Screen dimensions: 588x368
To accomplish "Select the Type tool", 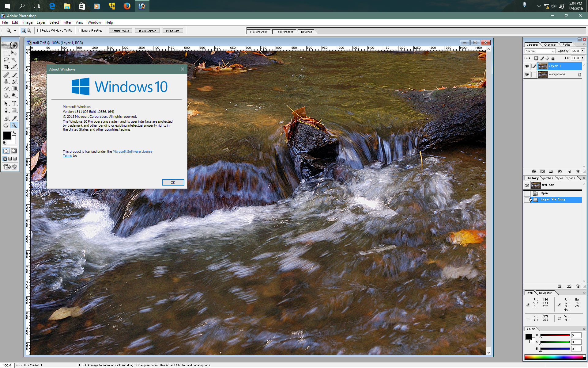I will [x=14, y=104].
